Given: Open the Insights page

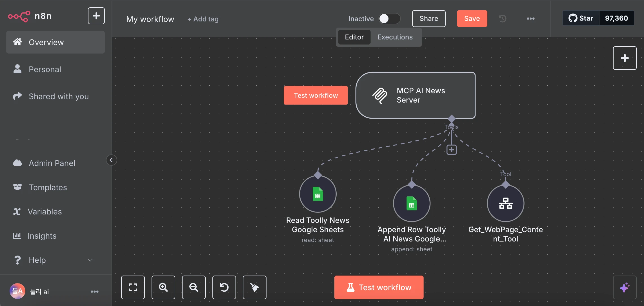Looking at the screenshot, I should 55,236.
